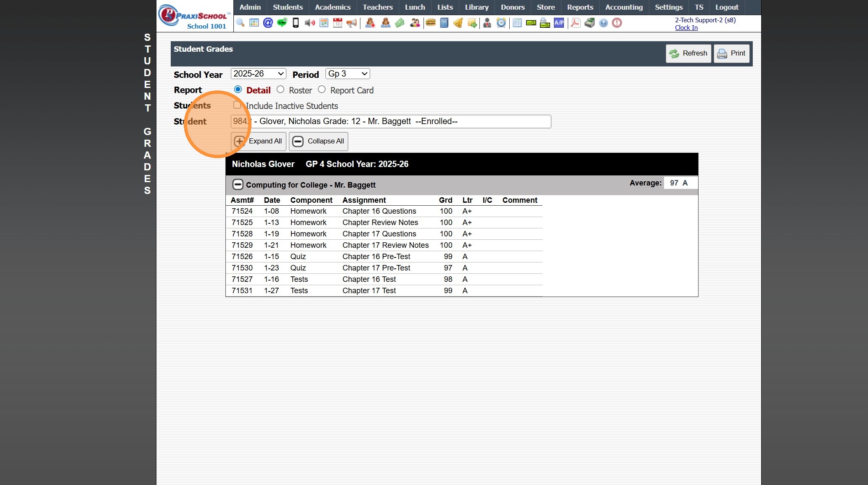Click the mobile phone icon
Image resolution: width=868 pixels, height=485 pixels.
pyautogui.click(x=296, y=23)
